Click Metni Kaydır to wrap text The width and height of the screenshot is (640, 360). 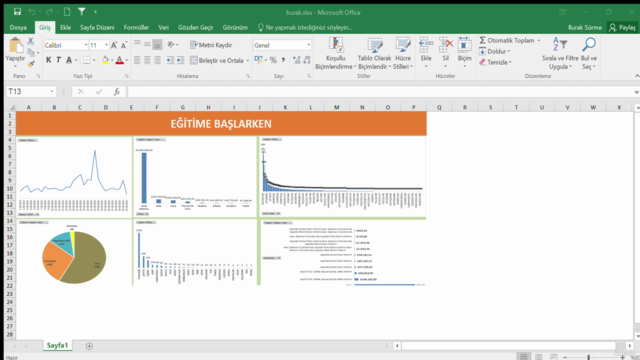point(211,45)
